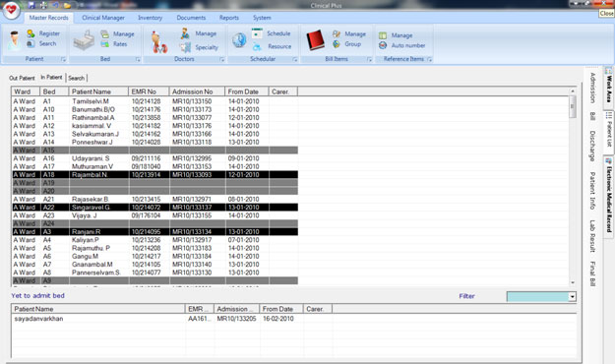This screenshot has height=364, width=615.
Task: Click the Auto number label
Action: click(408, 45)
